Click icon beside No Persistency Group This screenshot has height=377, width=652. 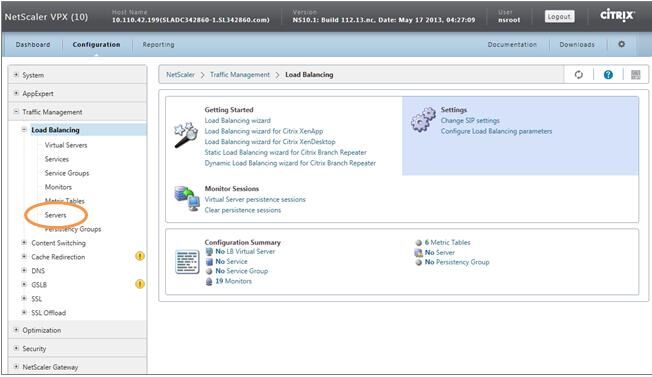click(x=419, y=262)
